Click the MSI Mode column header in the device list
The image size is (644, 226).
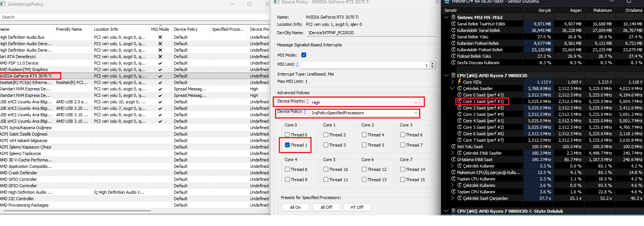[x=160, y=29]
